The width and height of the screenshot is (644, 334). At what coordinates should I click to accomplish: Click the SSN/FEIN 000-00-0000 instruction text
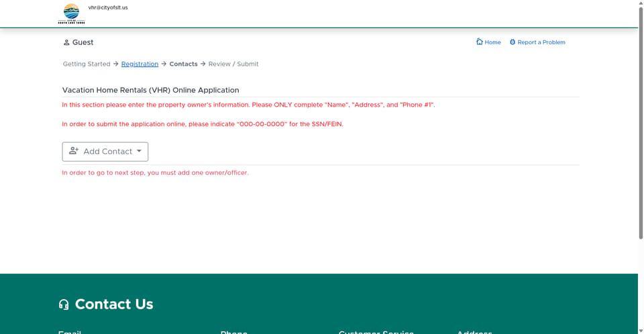coord(203,124)
